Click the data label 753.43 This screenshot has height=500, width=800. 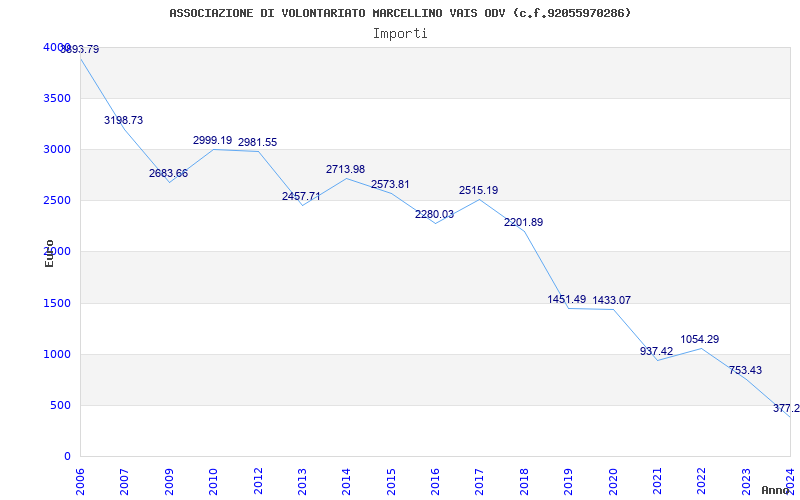[745, 370]
